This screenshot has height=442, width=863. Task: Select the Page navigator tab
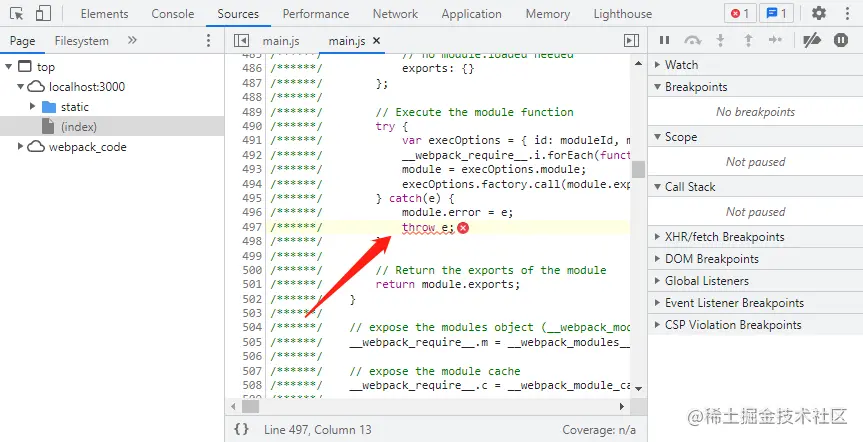tap(22, 41)
